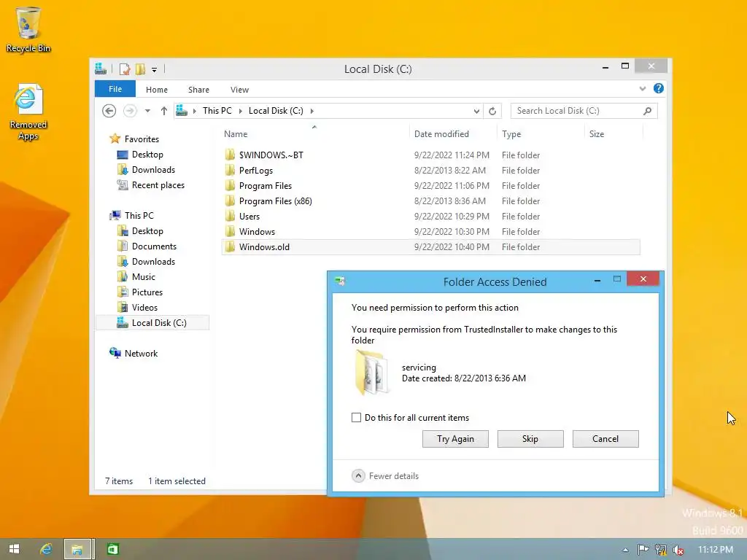Open the address bar history dropdown
747x560 pixels.
(x=476, y=111)
